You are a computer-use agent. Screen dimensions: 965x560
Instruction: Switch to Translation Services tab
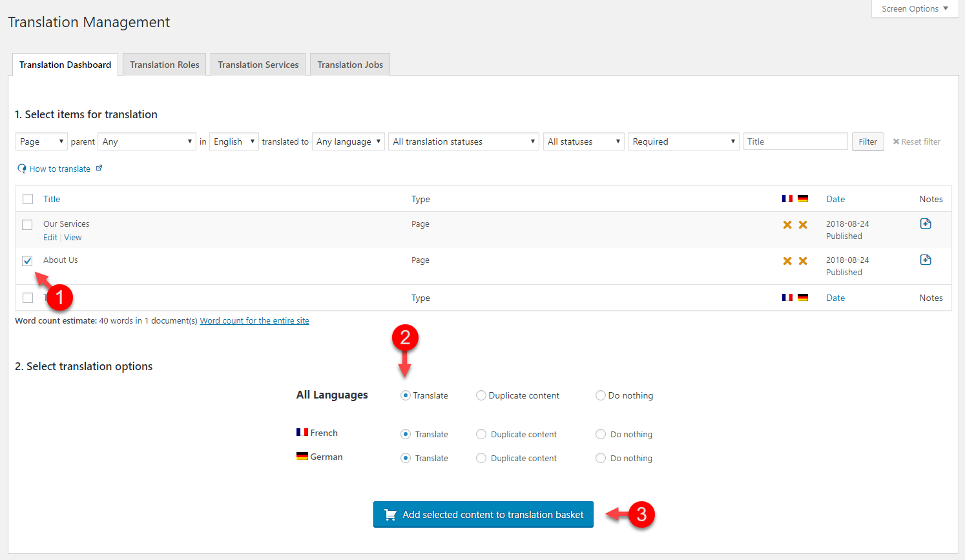(258, 65)
